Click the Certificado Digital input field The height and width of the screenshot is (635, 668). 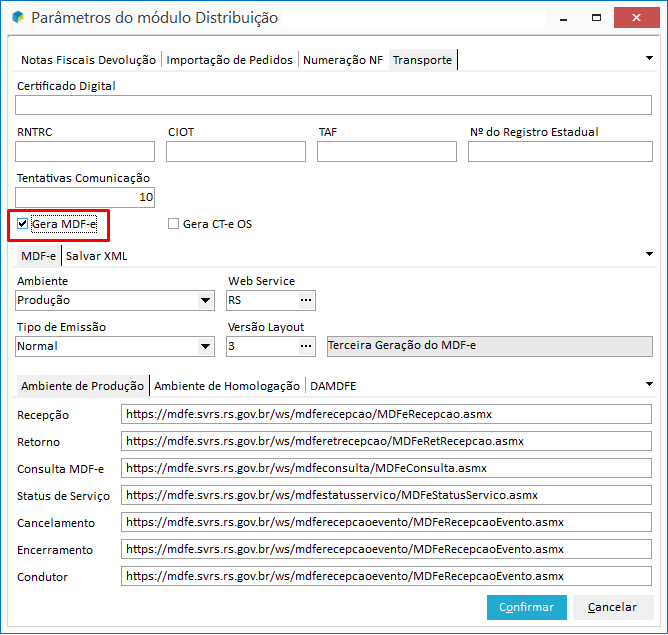click(x=334, y=105)
